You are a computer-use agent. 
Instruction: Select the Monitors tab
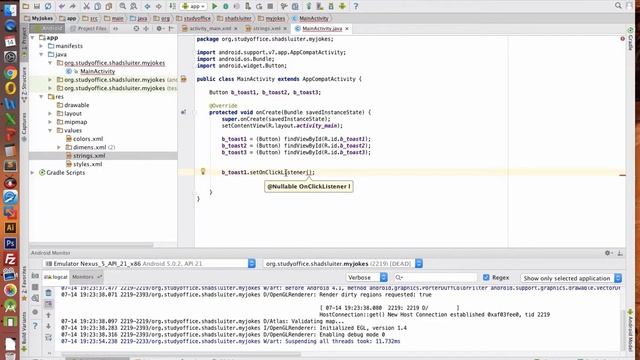pyautogui.click(x=86, y=277)
